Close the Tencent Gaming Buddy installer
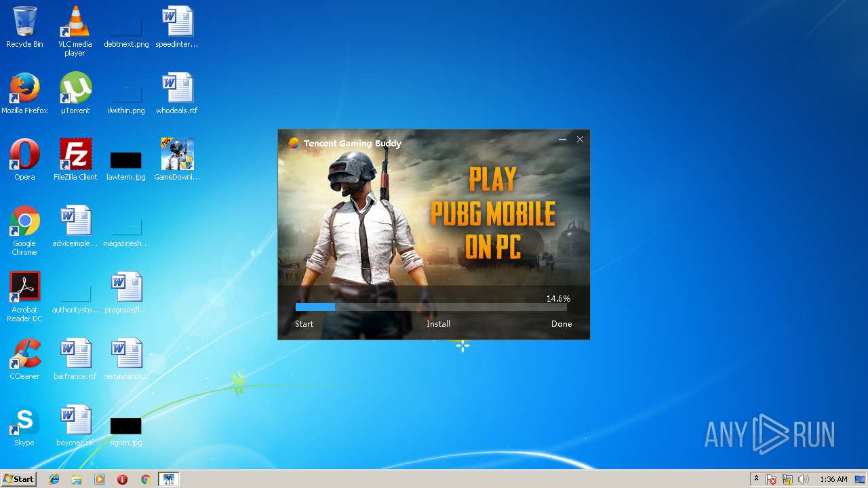Screen dimensions: 868x488 pos(580,140)
